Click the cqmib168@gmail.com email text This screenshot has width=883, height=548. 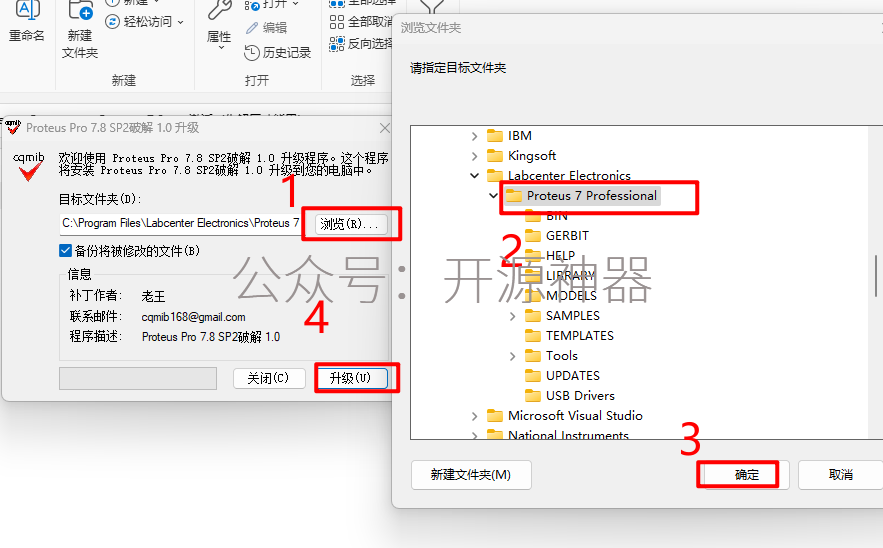(x=193, y=317)
